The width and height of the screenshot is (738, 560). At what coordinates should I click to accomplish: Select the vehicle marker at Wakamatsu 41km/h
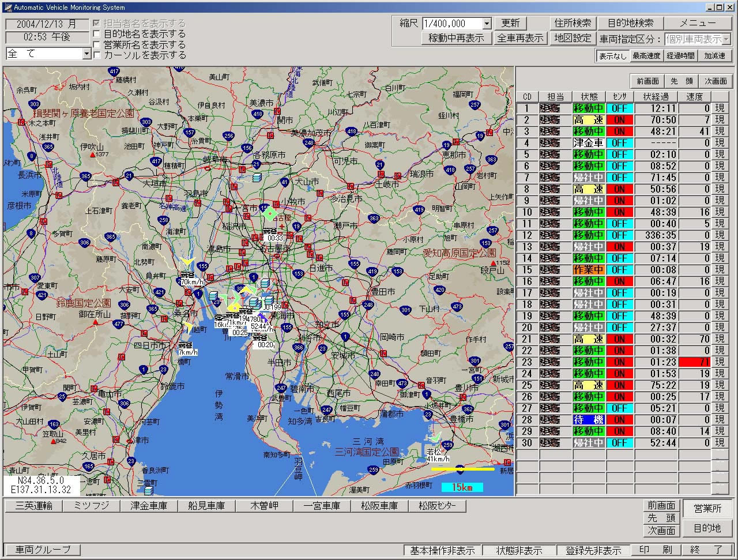(x=436, y=437)
